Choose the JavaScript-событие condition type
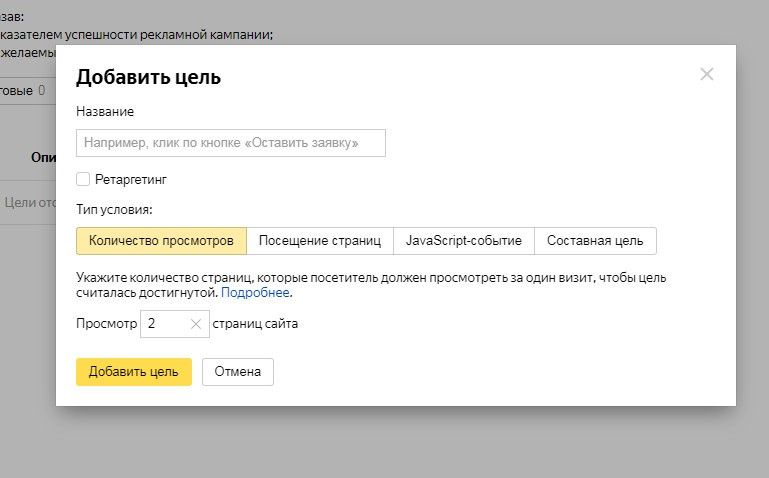This screenshot has height=478, width=769. pyautogui.click(x=464, y=241)
